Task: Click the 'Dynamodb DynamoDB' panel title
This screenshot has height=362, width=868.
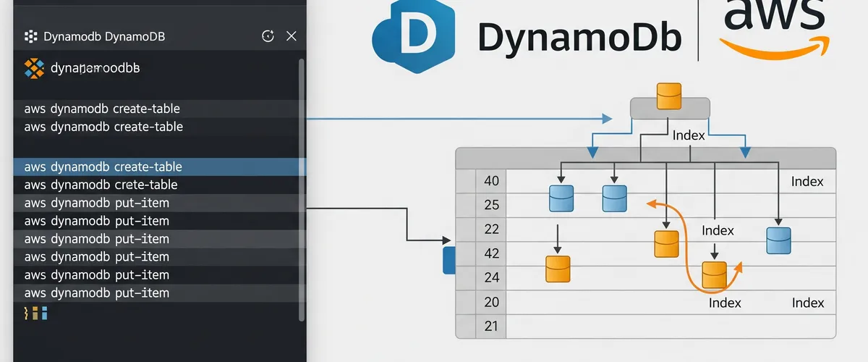Action: (106, 36)
